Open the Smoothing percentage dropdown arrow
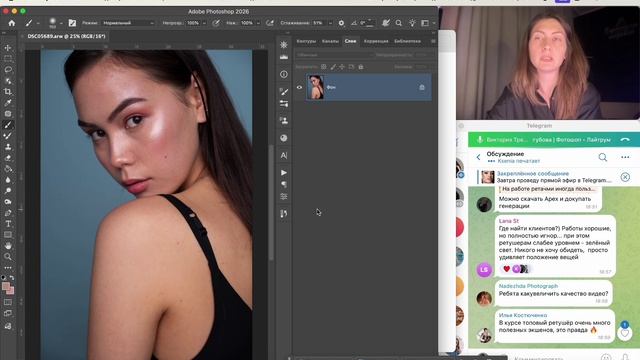The image size is (640, 360). tap(330, 24)
